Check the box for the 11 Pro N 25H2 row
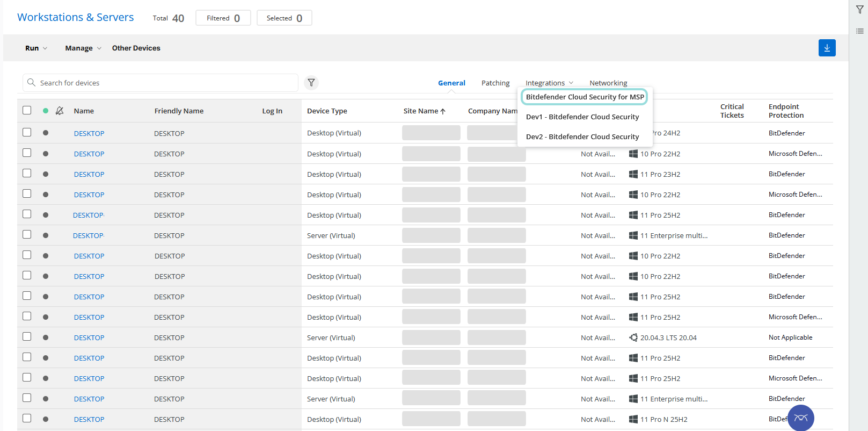The width and height of the screenshot is (868, 431). point(27,418)
